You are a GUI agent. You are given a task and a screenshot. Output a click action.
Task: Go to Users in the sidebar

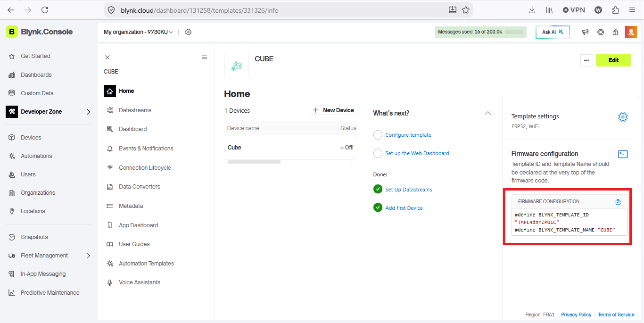pos(28,174)
